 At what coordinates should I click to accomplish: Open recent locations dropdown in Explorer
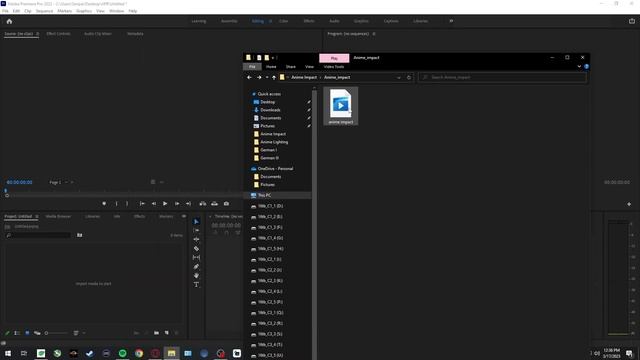267,78
